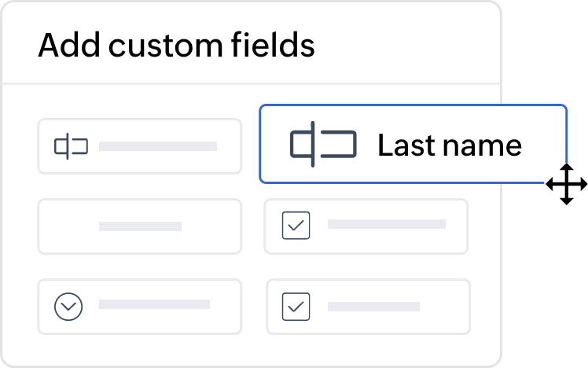Select the Add custom fields heading
Image resolution: width=588 pixels, height=368 pixels.
pos(176,45)
